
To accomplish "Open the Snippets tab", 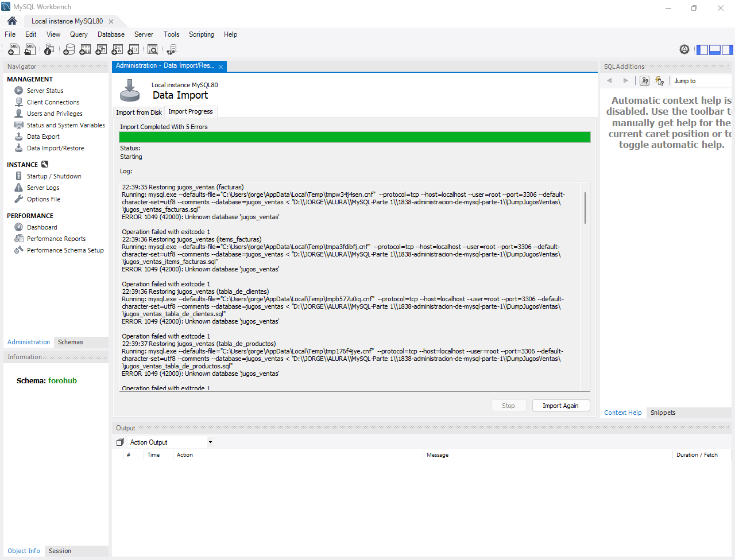I will pyautogui.click(x=663, y=413).
